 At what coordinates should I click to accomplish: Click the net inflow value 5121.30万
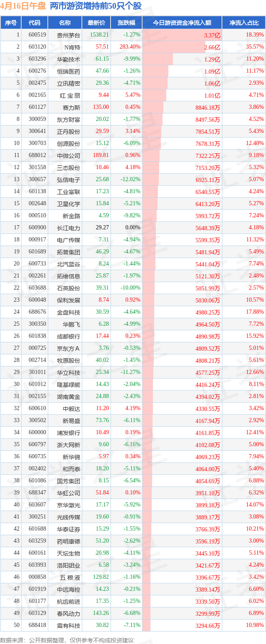pos(208,276)
